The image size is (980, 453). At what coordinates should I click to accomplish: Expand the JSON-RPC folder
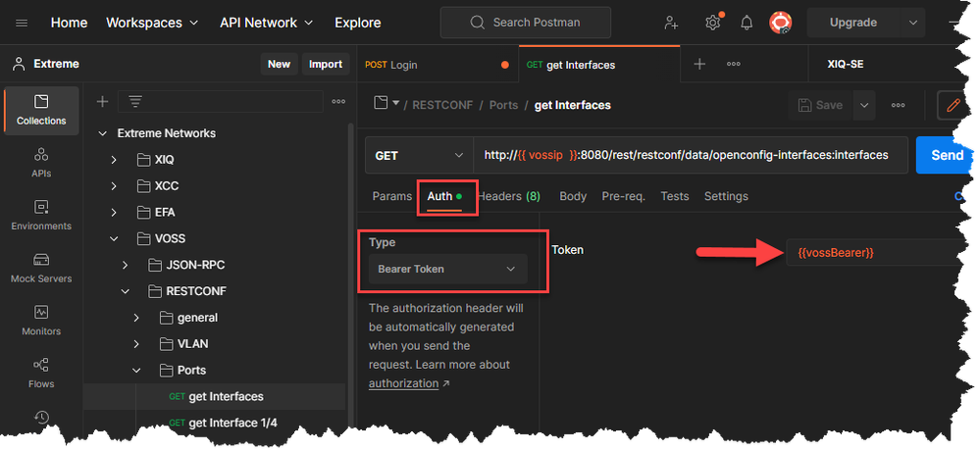pyautogui.click(x=125, y=265)
